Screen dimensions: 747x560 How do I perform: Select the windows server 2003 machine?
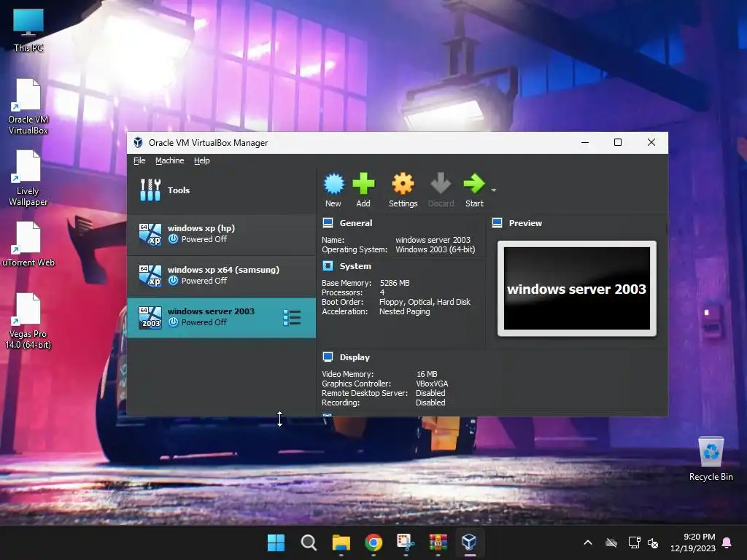tap(221, 318)
